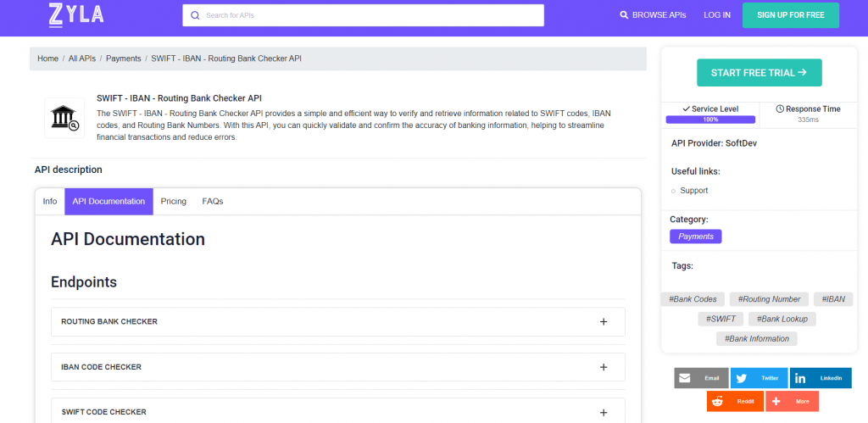
Task: Click the Response Time clock label
Action: pyautogui.click(x=808, y=109)
